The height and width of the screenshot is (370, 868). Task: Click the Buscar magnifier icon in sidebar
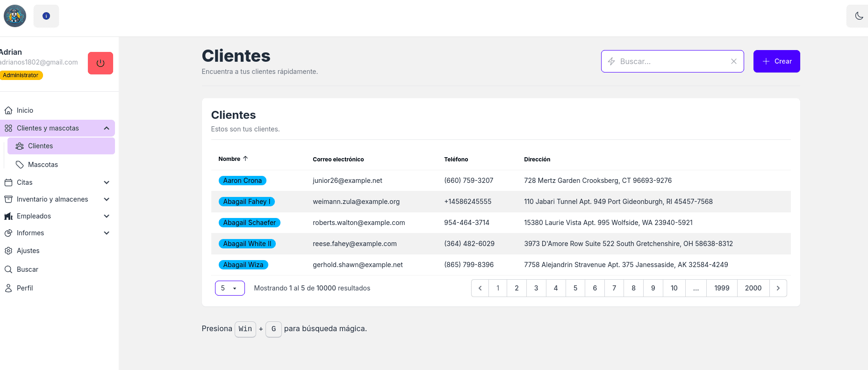pyautogui.click(x=8, y=269)
